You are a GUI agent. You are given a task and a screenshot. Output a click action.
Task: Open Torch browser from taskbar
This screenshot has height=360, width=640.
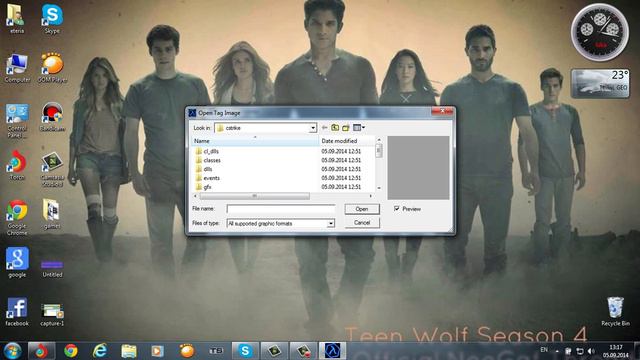[41, 351]
